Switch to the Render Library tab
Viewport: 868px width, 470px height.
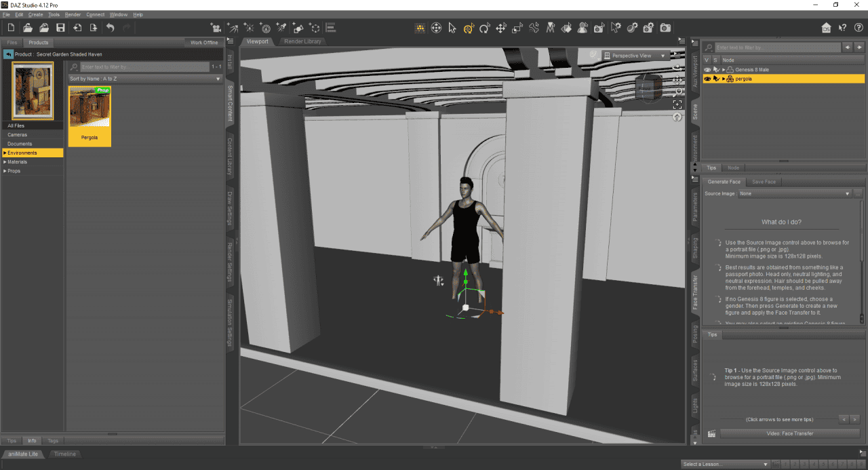[302, 41]
